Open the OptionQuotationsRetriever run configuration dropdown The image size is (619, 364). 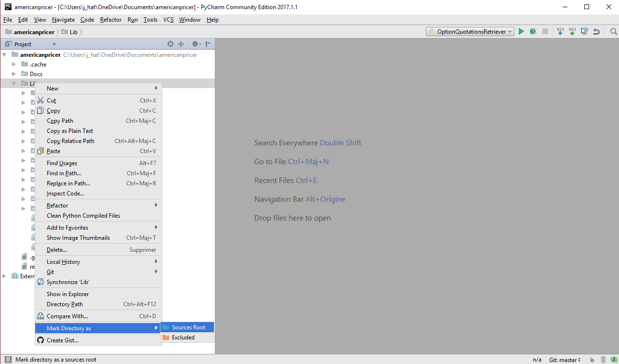click(x=470, y=31)
